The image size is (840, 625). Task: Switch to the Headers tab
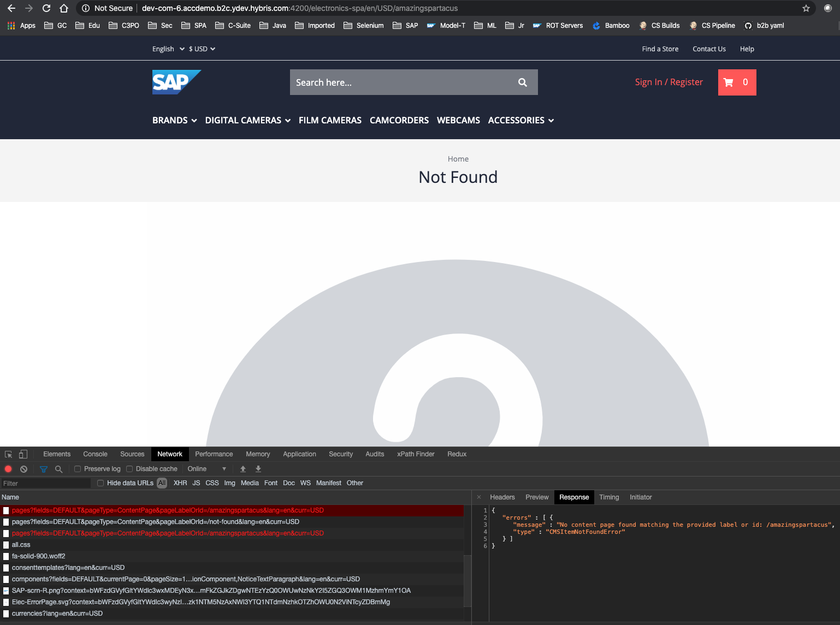(x=501, y=497)
